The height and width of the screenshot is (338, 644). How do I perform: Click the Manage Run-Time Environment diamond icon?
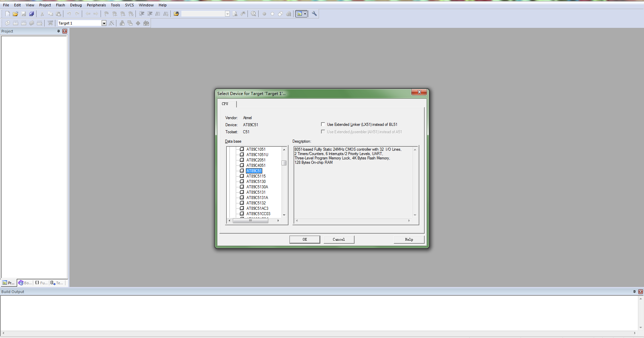point(138,23)
